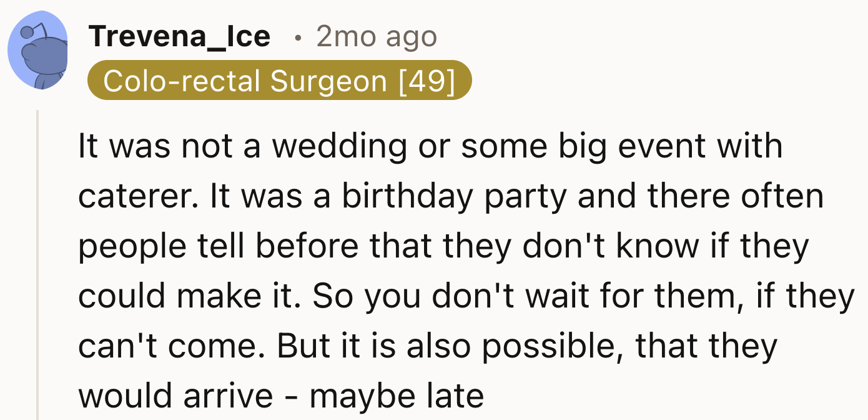The height and width of the screenshot is (420, 868).
Task: Collapse the comment via the thread line
Action: [38, 262]
